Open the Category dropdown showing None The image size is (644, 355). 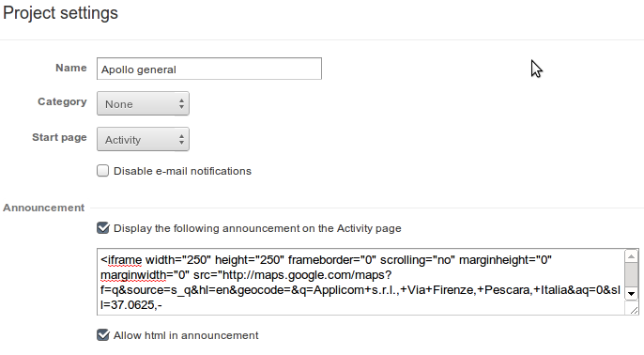[143, 103]
